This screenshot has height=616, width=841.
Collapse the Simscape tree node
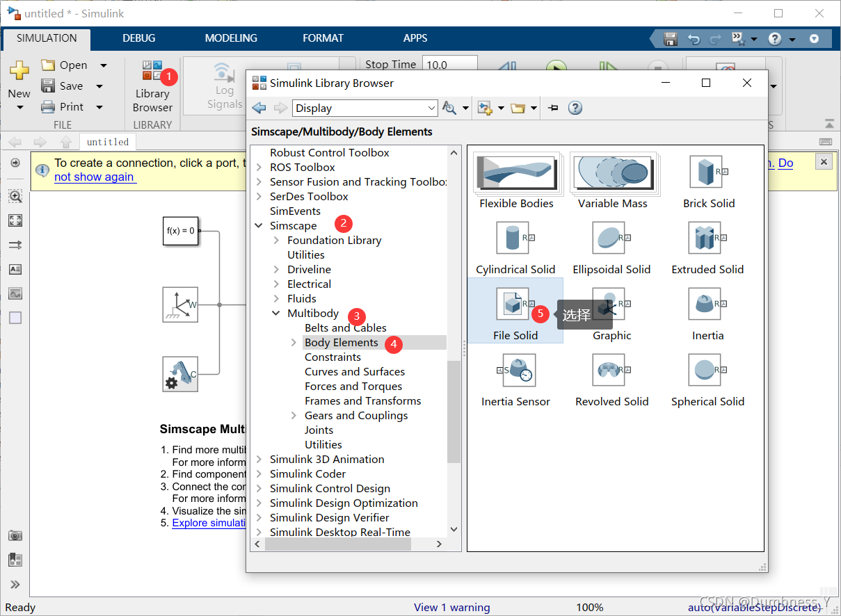point(259,226)
